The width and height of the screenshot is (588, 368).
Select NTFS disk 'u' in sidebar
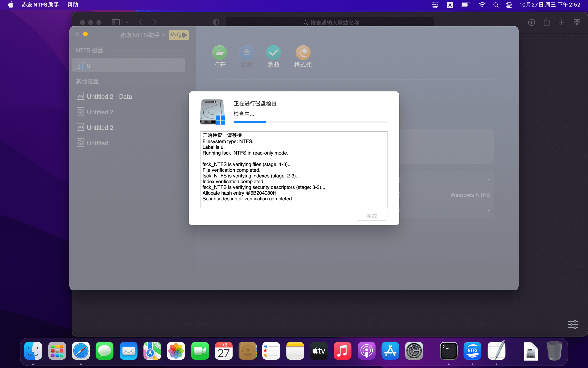tap(129, 65)
